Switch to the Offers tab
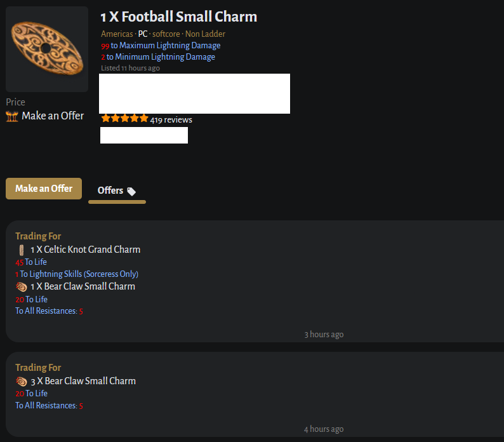The height and width of the screenshot is (442, 504). click(110, 191)
